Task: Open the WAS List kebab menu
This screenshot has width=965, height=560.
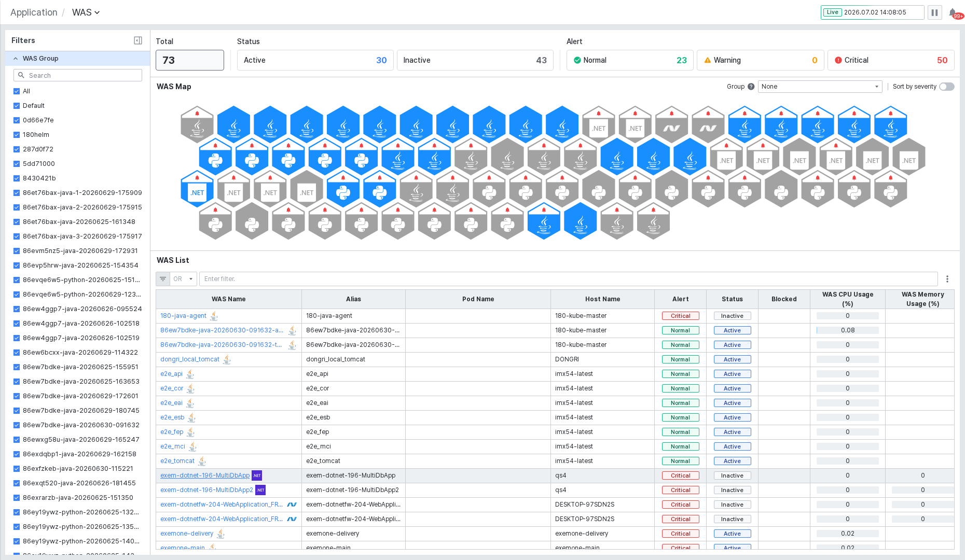Action: coord(947,279)
